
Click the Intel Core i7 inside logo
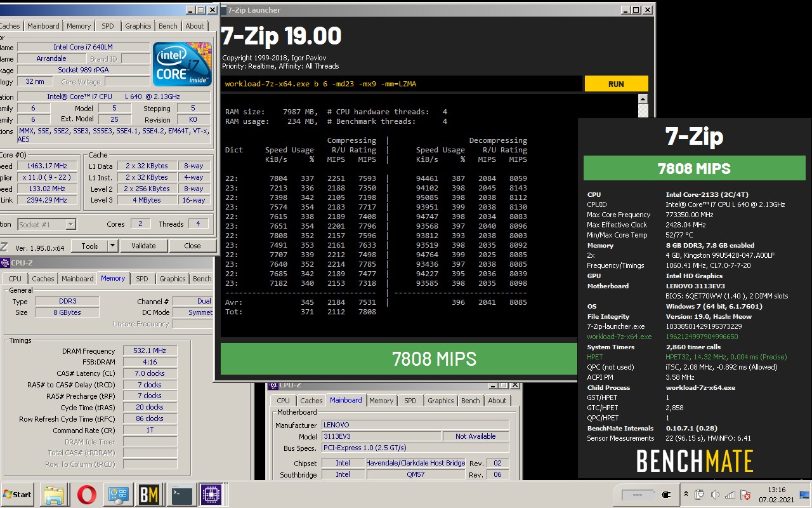point(183,64)
